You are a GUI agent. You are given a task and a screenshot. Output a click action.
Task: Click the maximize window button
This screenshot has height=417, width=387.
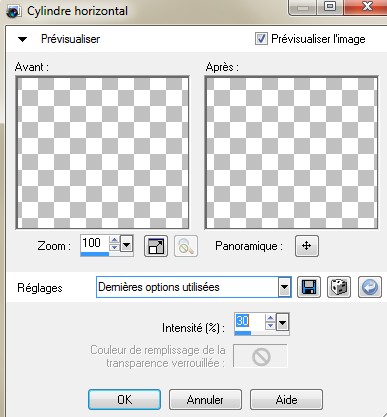tap(330, 7)
